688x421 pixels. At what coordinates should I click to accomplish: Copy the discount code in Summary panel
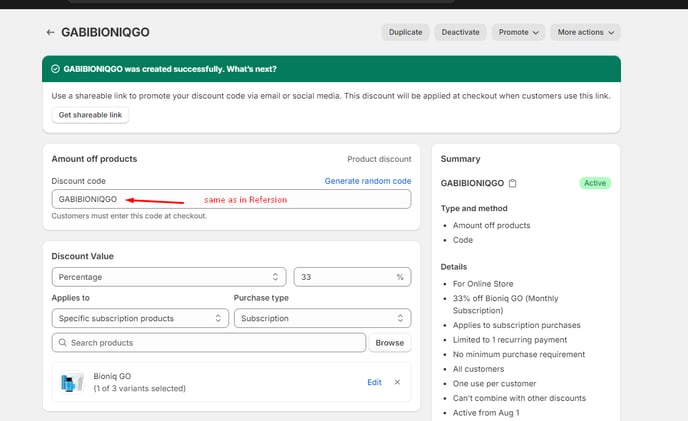[513, 184]
